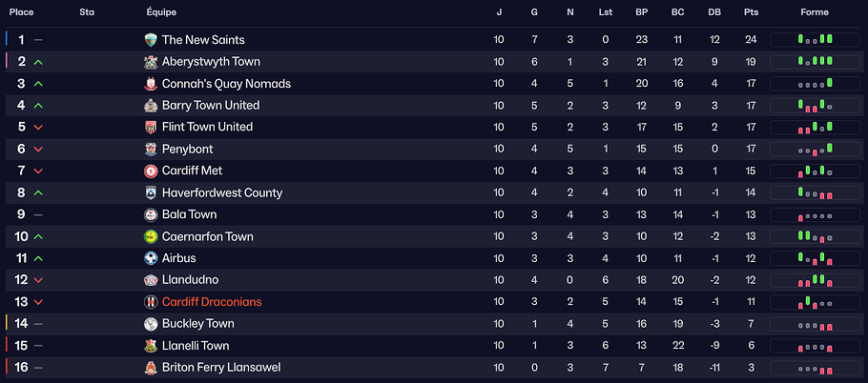View The New Saints form bars

815,40
